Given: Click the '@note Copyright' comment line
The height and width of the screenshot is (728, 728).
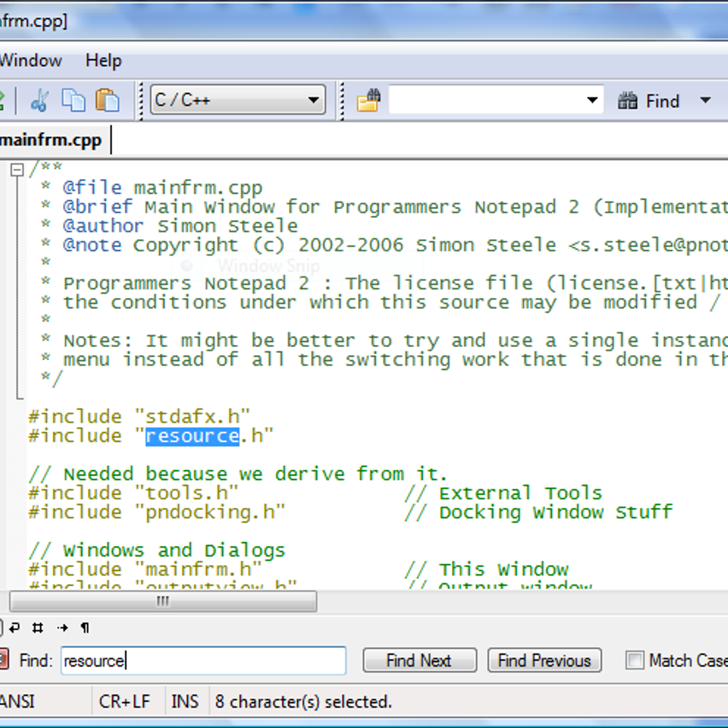Looking at the screenshot, I should (x=394, y=245).
